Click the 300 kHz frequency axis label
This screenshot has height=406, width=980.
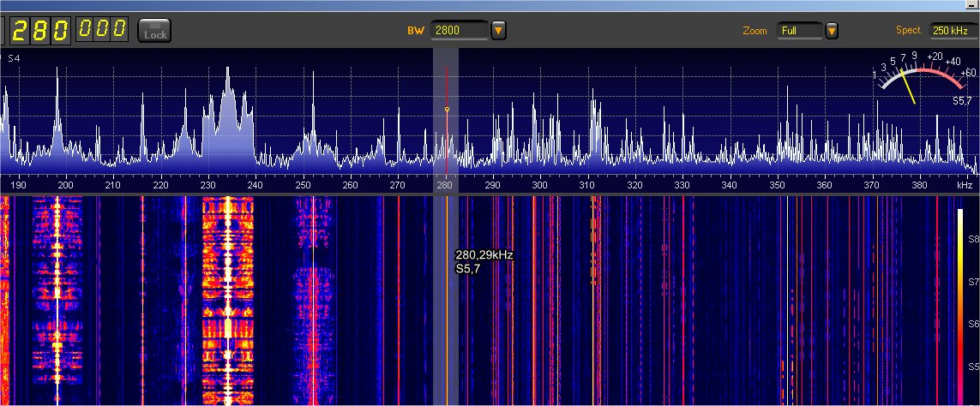pyautogui.click(x=539, y=185)
